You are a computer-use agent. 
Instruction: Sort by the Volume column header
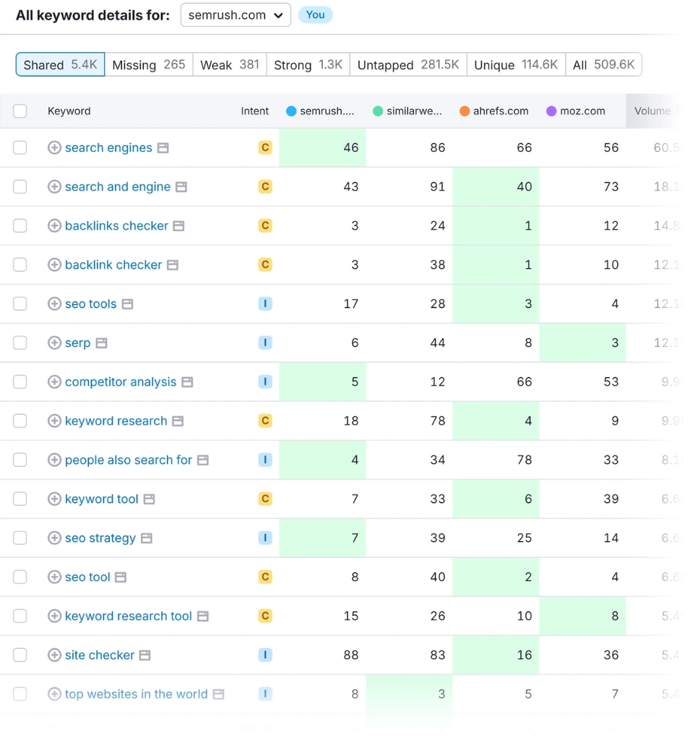point(652,111)
